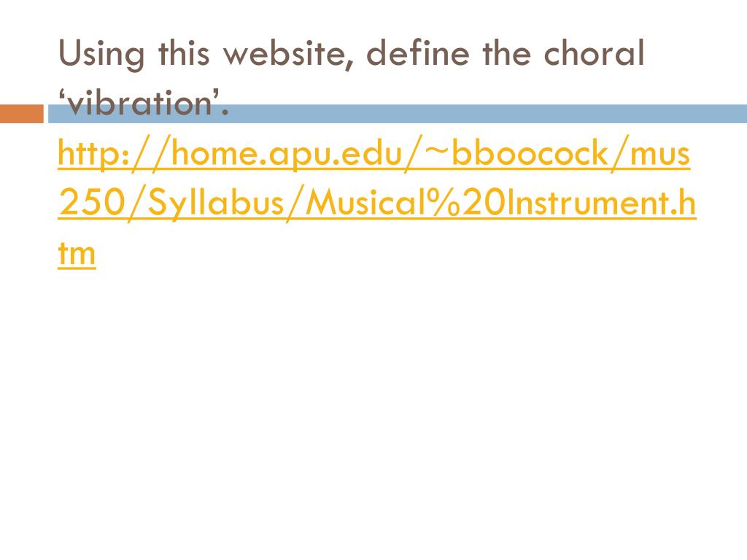The image size is (747, 560).
Task: Click the word 'the' before 'choral'
Action: pyautogui.click(x=506, y=52)
